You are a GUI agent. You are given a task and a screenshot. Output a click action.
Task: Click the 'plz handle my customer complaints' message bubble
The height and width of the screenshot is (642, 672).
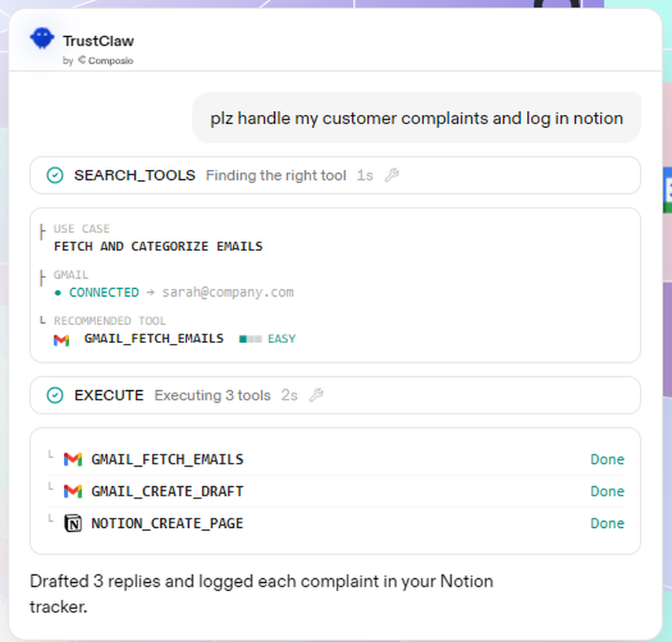click(x=417, y=118)
